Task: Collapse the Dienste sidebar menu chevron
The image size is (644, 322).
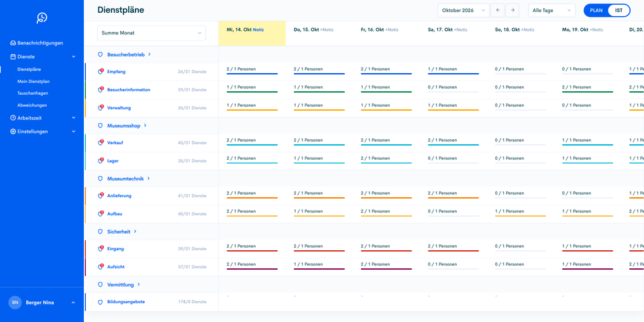Action: (74, 56)
